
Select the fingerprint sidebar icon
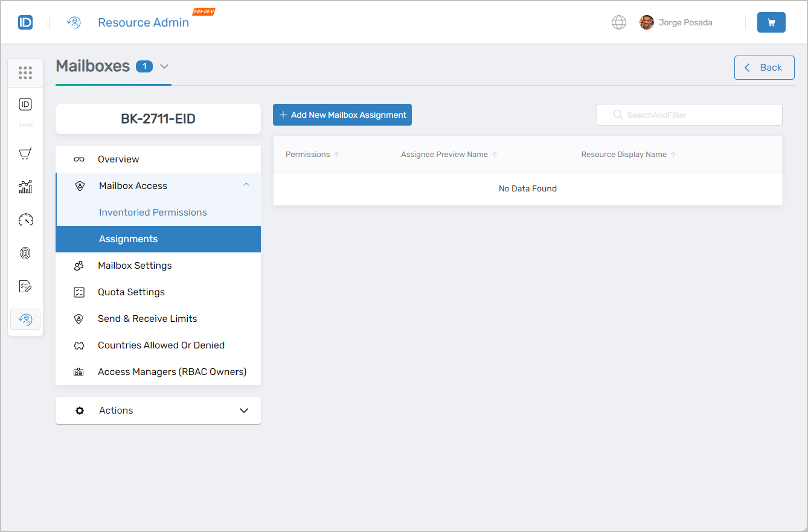[25, 253]
